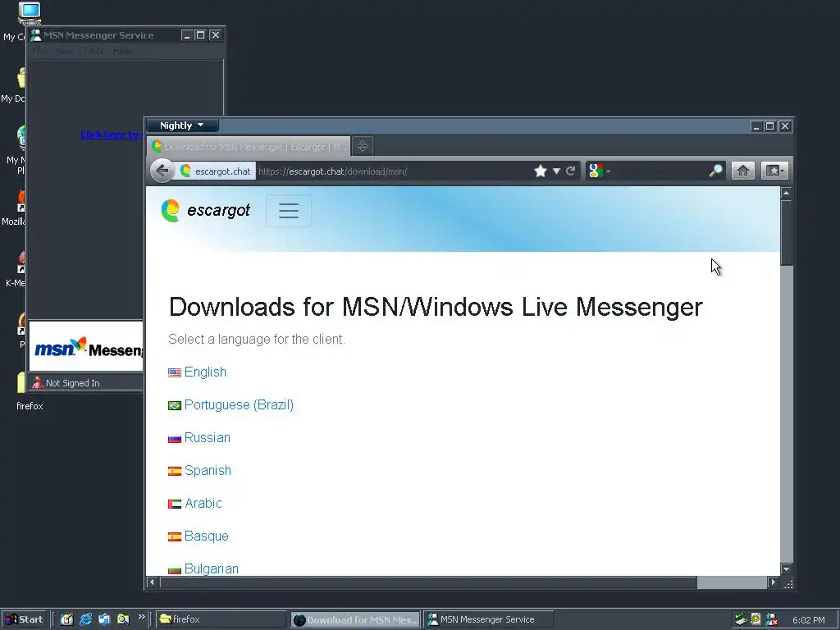840x630 pixels.
Task: Switch to firefox folder taskbar button
Action: [x=221, y=619]
